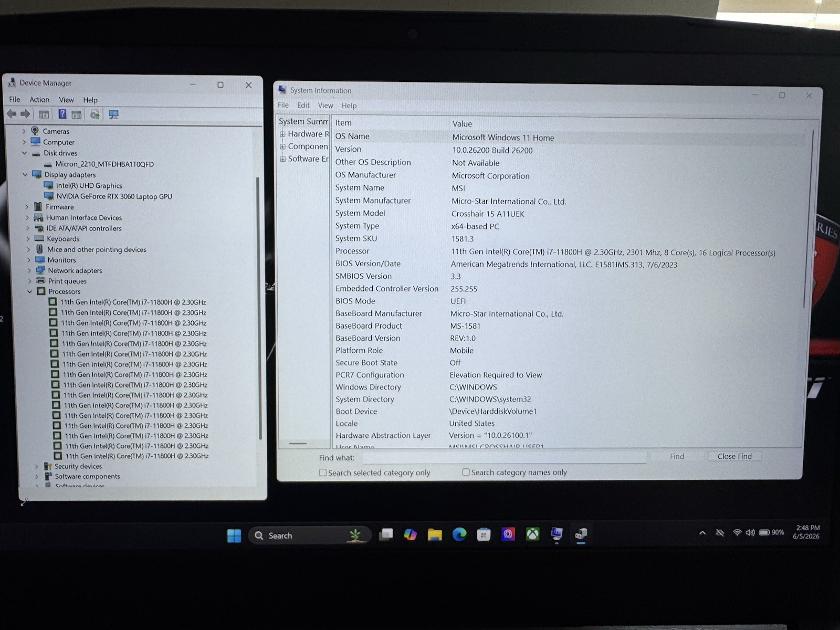840x630 pixels.
Task: Select the NVIDIA GeForce RTX 3060 adapter icon
Action: pos(49,196)
